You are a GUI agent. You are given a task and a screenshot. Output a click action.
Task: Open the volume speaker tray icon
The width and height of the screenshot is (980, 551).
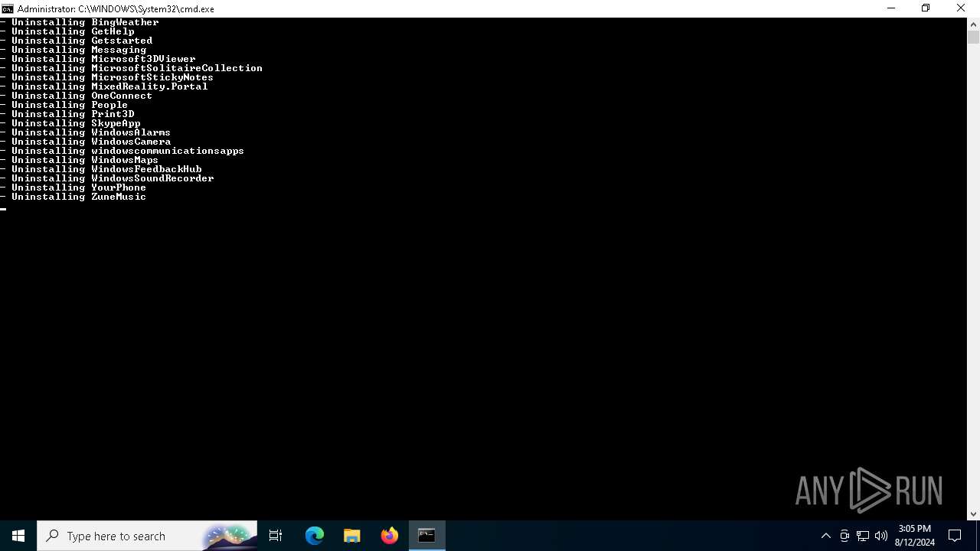point(881,536)
